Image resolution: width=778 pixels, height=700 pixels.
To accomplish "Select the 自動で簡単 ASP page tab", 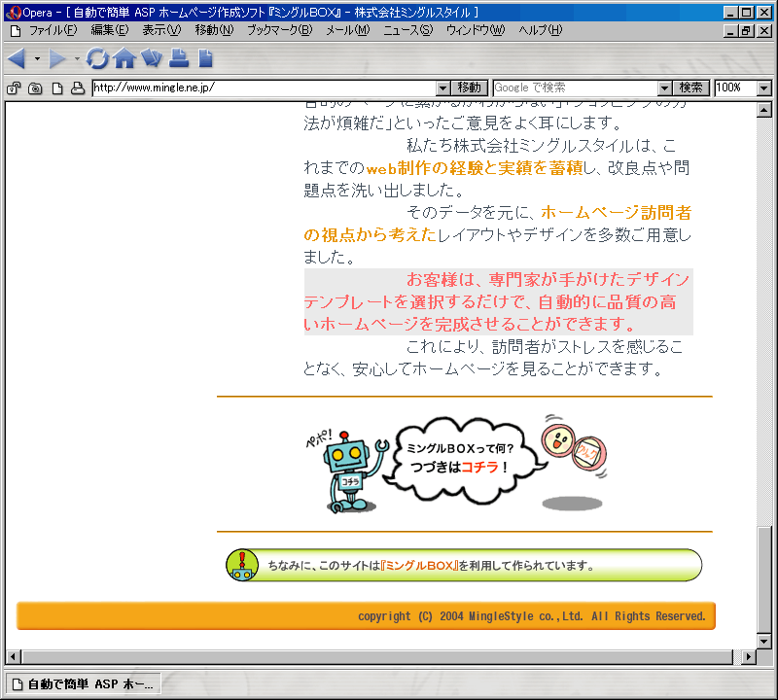I will click(x=83, y=684).
